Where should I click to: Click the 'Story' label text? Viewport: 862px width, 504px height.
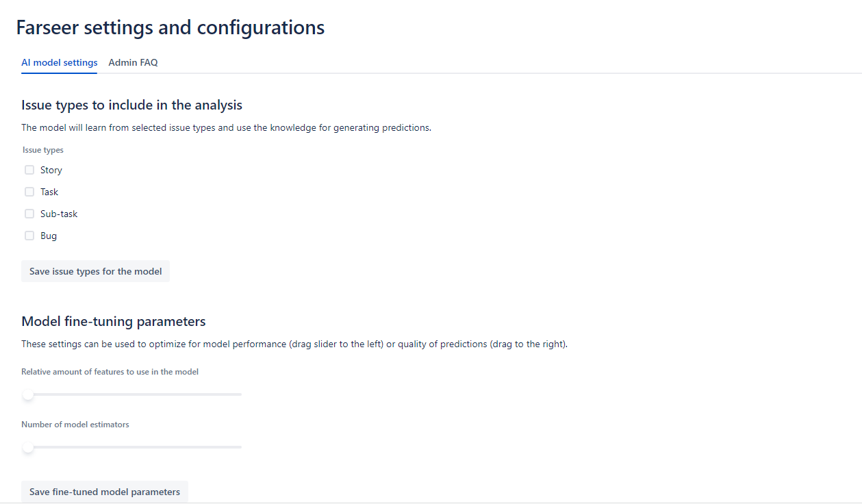point(51,170)
